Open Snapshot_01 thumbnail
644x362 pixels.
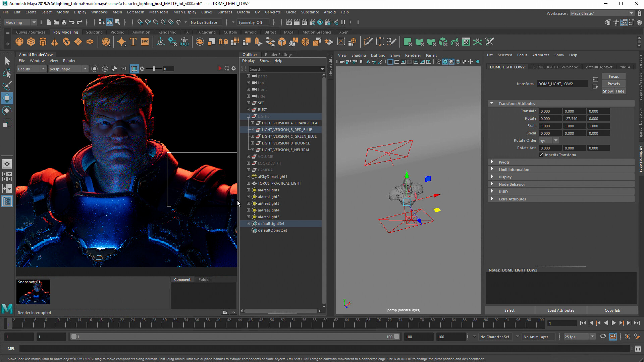point(33,292)
